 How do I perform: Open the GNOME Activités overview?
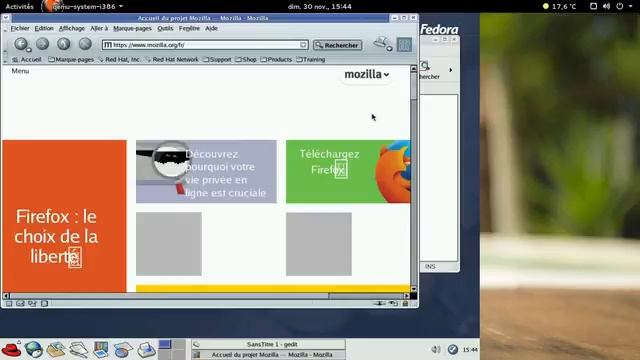click(20, 7)
